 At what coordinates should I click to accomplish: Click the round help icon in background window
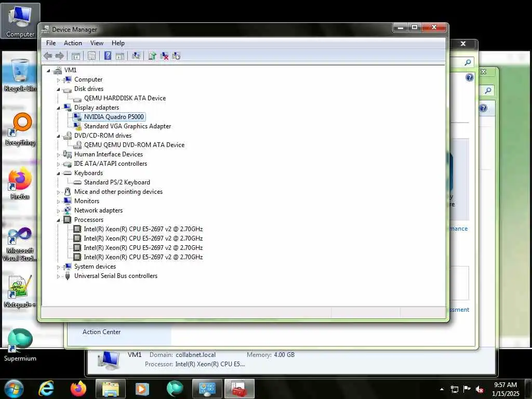[470, 78]
